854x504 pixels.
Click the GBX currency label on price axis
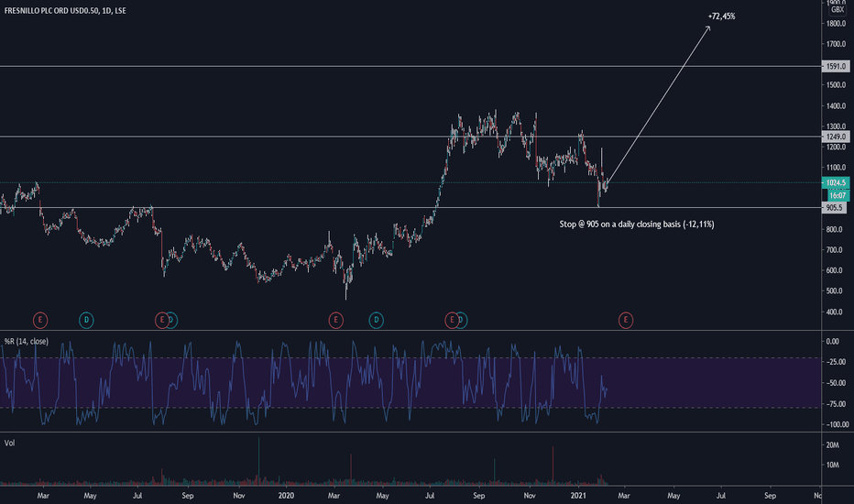coord(838,10)
